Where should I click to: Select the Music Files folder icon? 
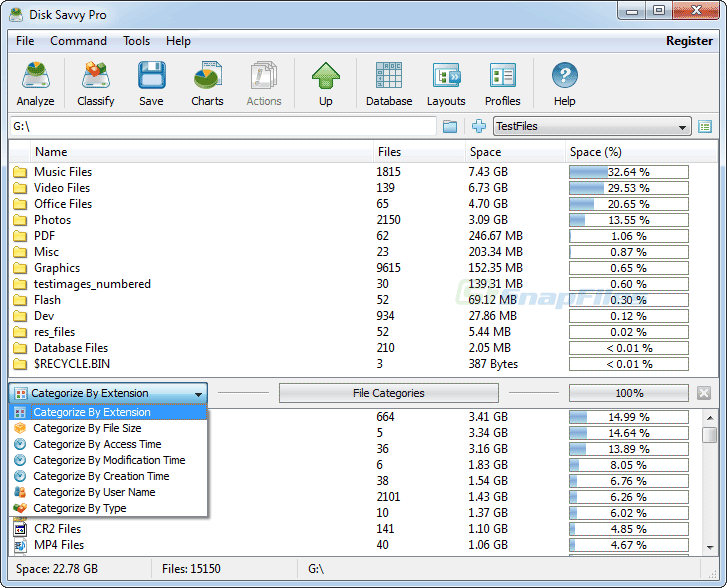click(x=20, y=172)
